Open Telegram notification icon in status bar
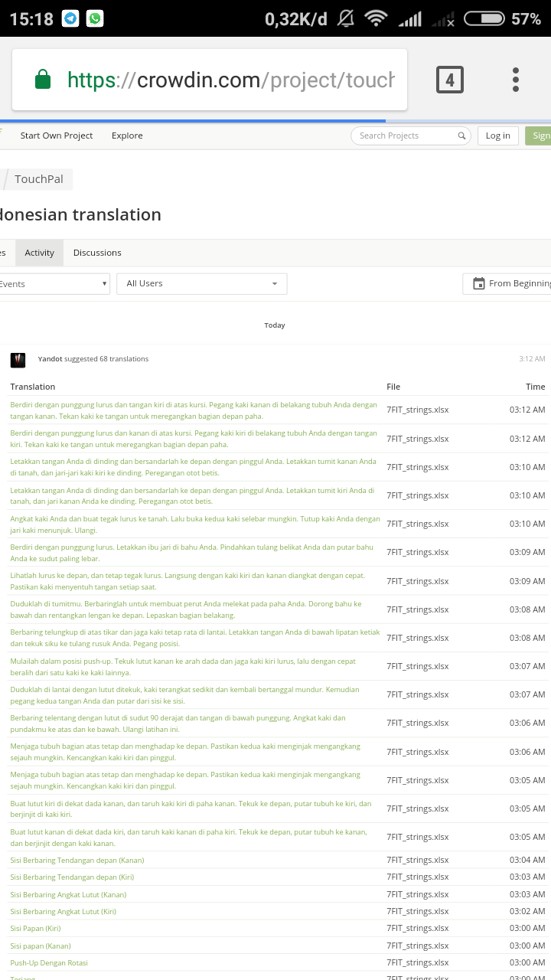 click(x=71, y=18)
